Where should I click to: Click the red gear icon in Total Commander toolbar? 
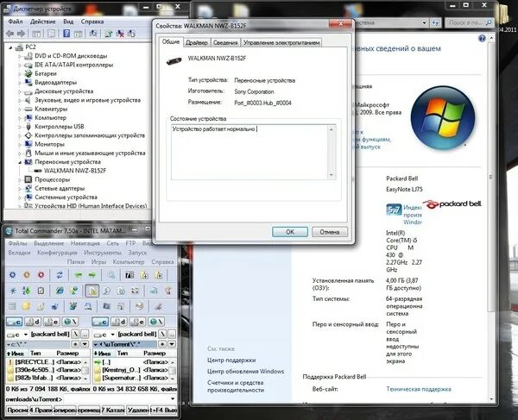pyautogui.click(x=41, y=275)
